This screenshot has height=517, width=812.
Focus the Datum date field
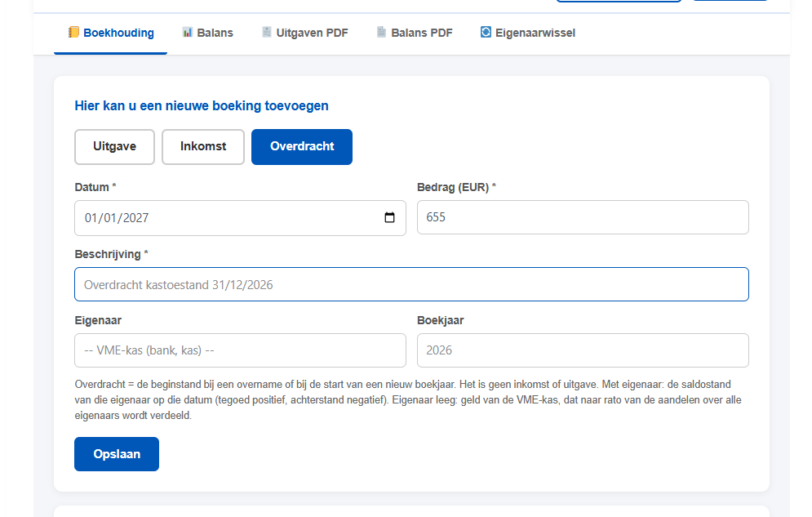tap(240, 217)
